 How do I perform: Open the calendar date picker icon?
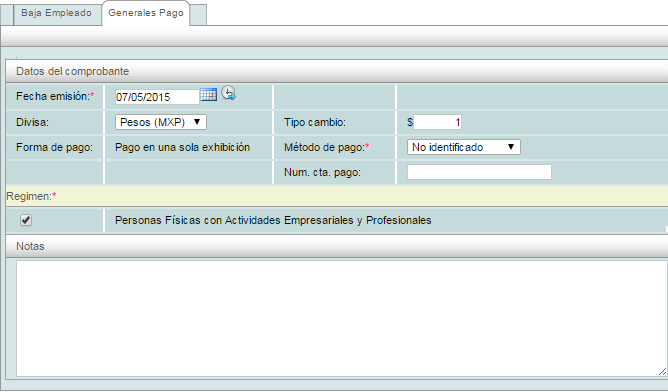pos(208,94)
